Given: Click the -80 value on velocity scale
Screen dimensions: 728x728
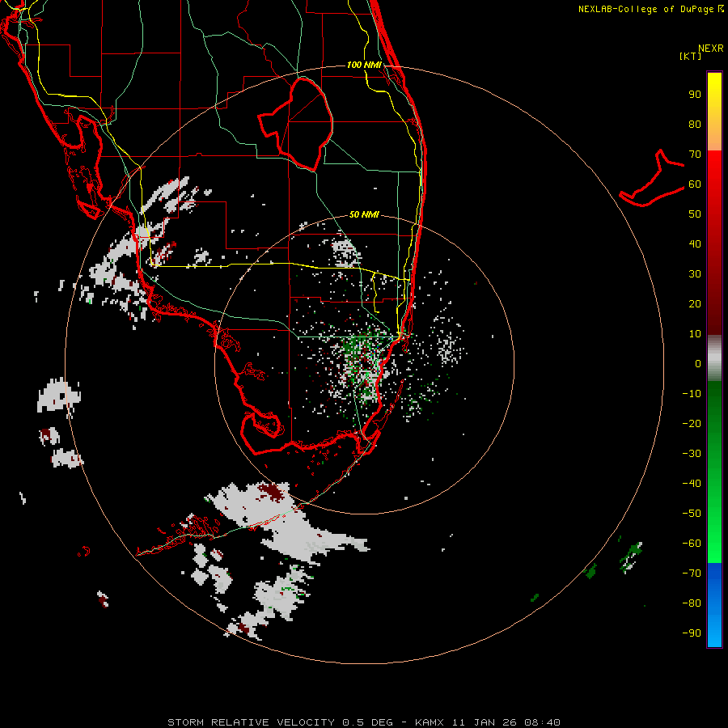Looking at the screenshot, I should [x=692, y=603].
